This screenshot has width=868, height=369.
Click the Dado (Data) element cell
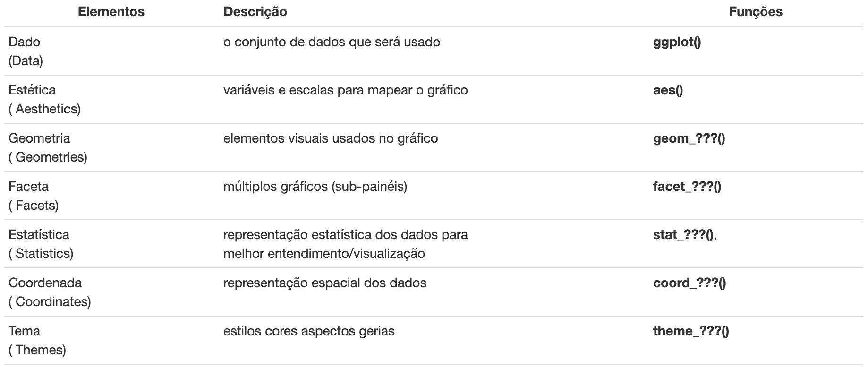(x=26, y=51)
